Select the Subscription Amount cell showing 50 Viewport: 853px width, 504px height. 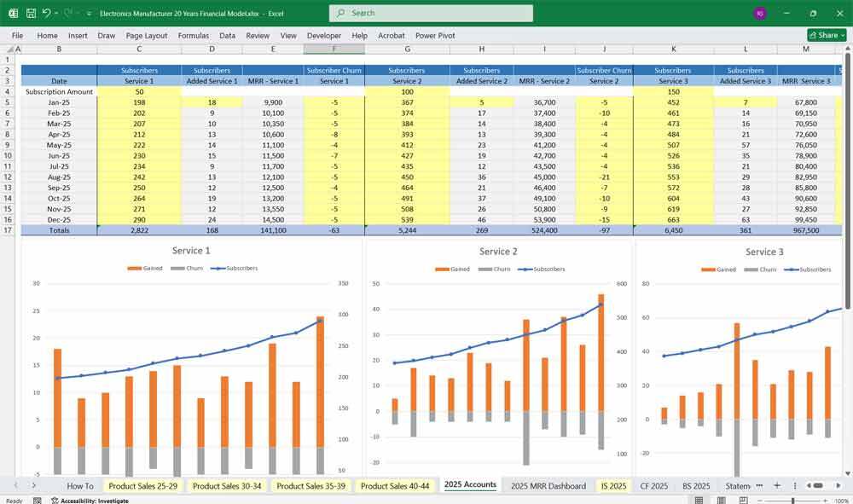click(138, 91)
